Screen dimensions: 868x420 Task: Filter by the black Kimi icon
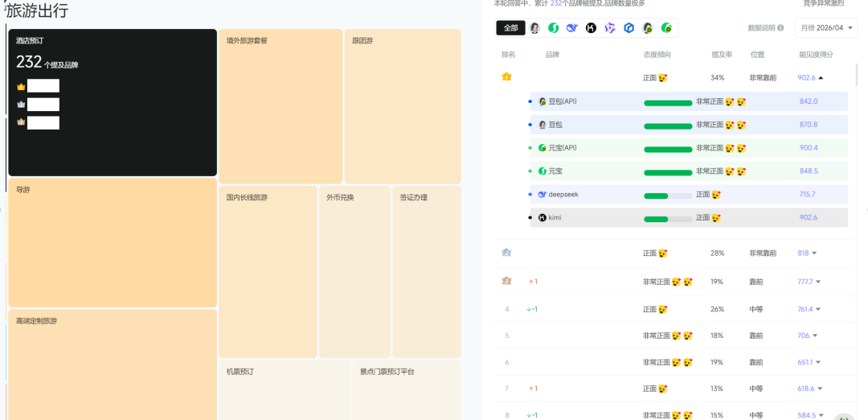[x=592, y=27]
